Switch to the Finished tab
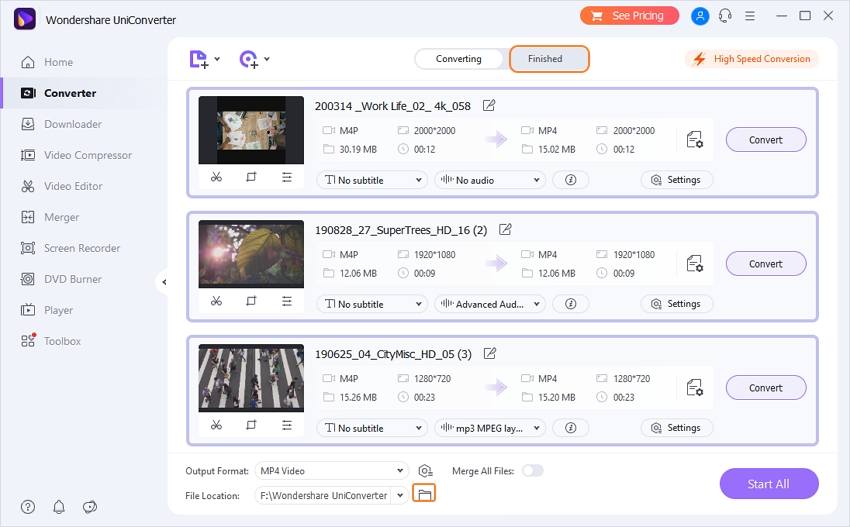The width and height of the screenshot is (850, 527). [x=549, y=59]
